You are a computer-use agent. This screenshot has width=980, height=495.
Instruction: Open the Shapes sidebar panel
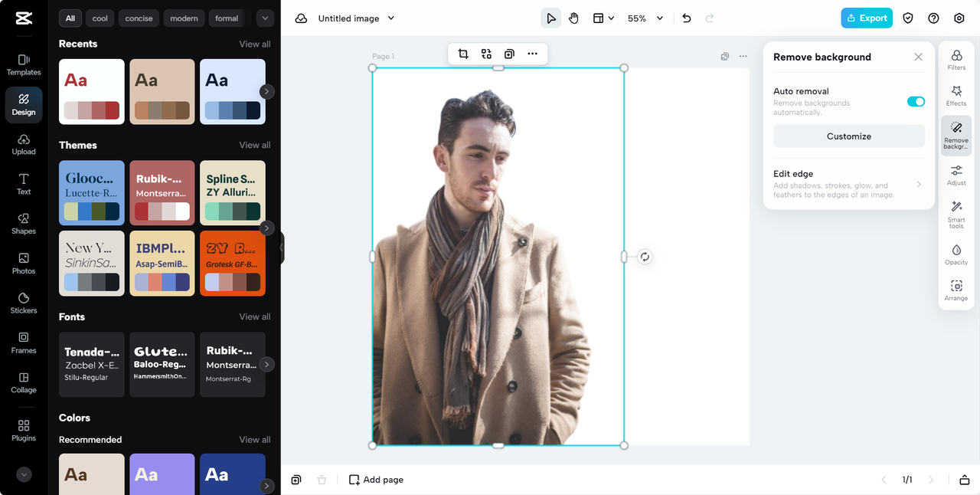pos(24,224)
